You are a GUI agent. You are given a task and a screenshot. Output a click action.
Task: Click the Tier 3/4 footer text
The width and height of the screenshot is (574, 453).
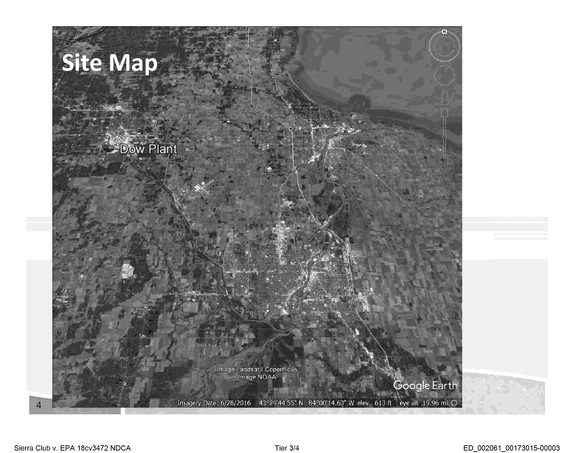[x=287, y=448]
